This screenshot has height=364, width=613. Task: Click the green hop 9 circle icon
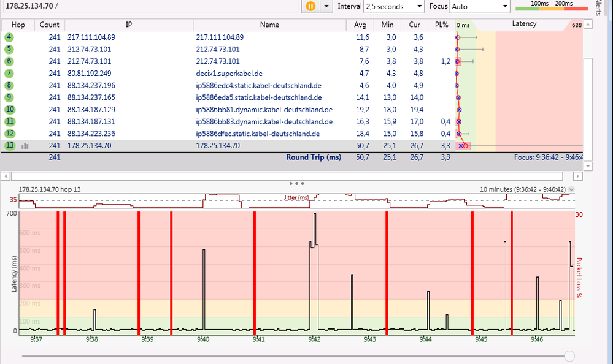[9, 97]
